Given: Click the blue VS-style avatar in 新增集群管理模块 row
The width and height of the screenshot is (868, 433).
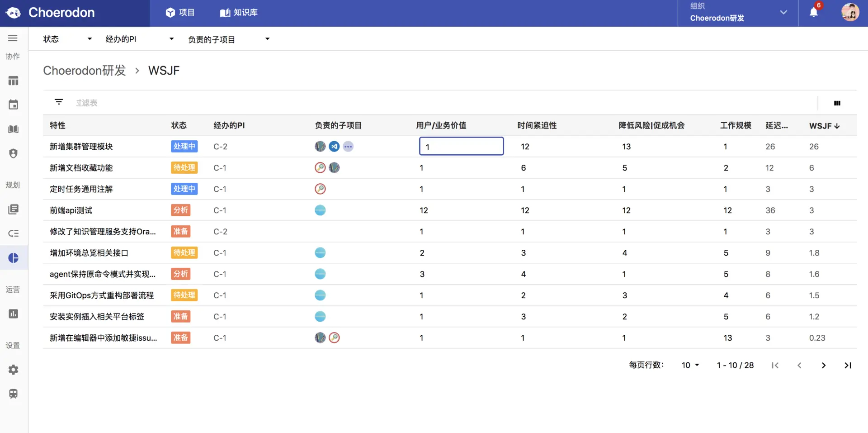Looking at the screenshot, I should coord(334,147).
